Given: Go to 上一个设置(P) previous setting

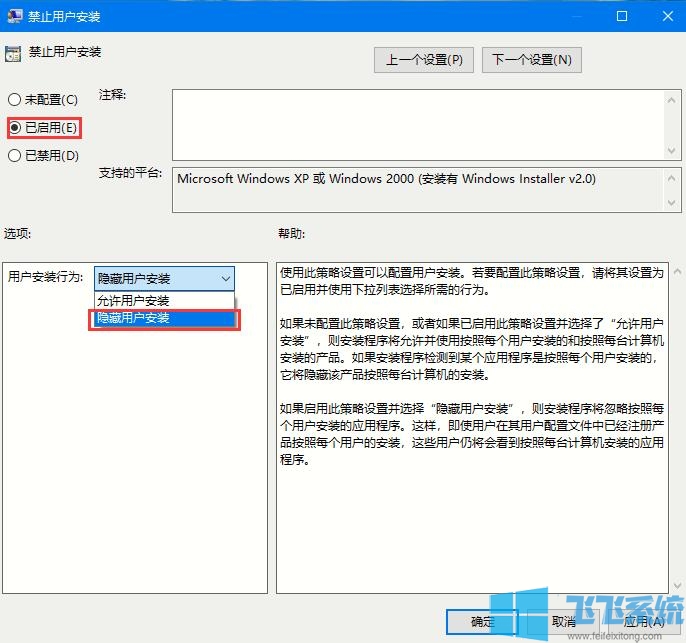Looking at the screenshot, I should [424, 60].
